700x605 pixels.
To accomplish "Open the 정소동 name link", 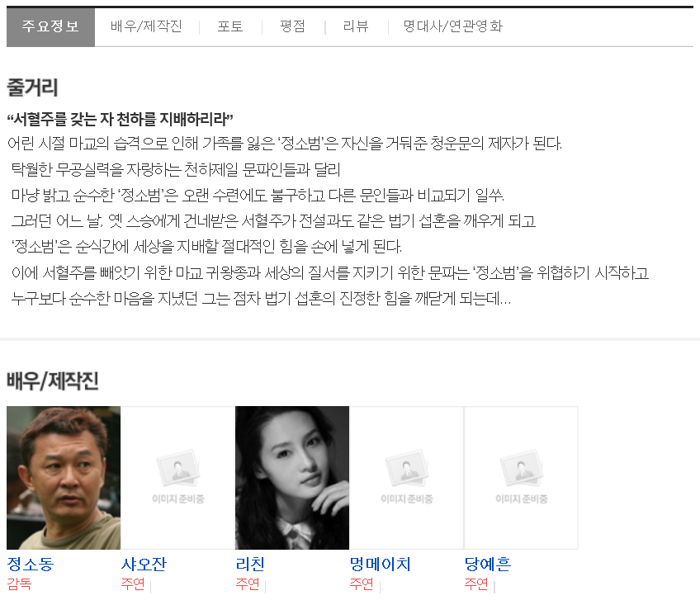I will [31, 565].
